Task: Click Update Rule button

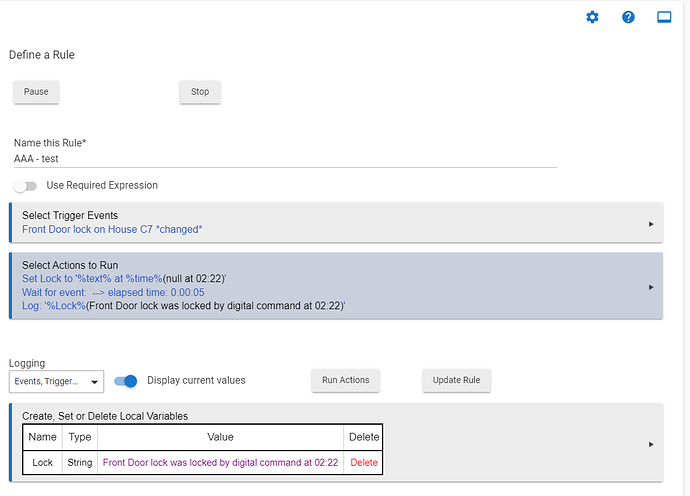Action: pos(456,380)
